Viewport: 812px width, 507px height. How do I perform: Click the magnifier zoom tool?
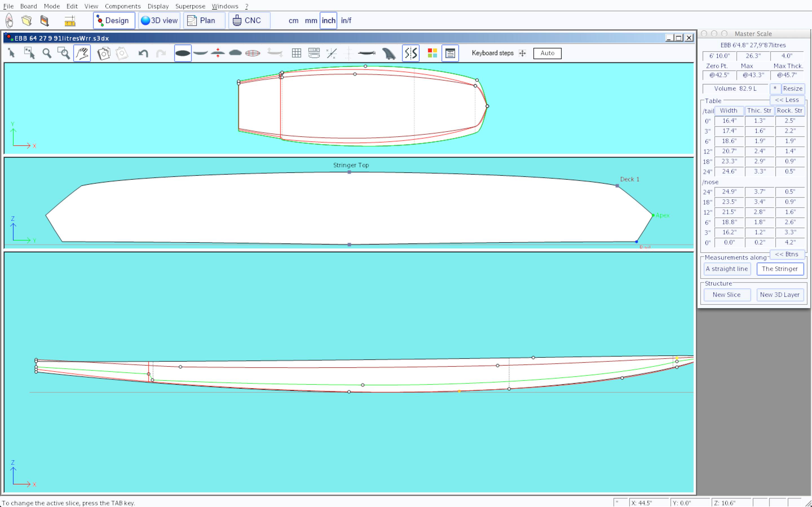[x=47, y=53]
